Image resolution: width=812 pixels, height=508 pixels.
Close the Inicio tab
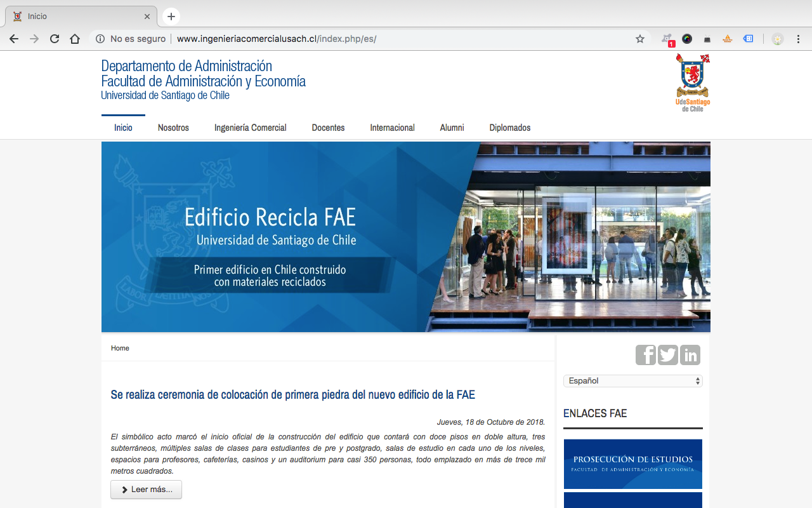(x=147, y=17)
